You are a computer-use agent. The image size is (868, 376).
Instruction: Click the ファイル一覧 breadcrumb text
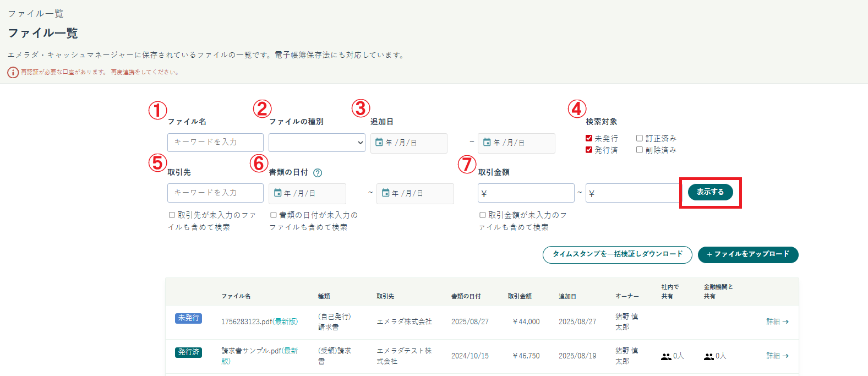36,13
